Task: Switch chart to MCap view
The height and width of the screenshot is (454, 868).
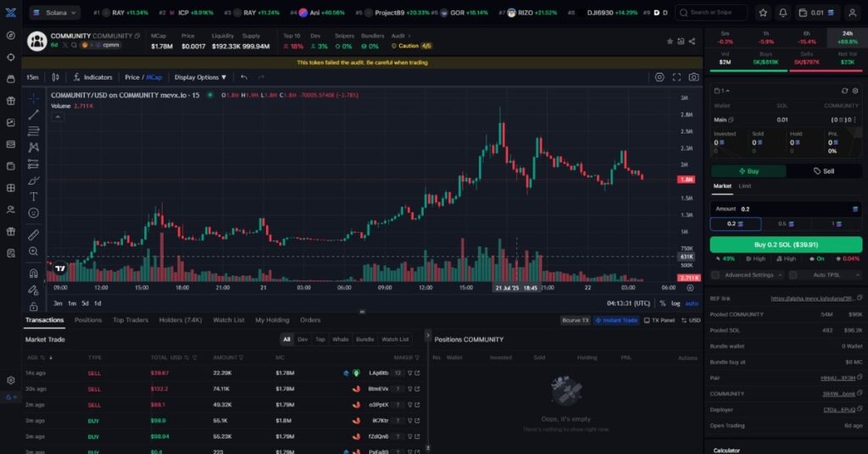Action: [154, 77]
